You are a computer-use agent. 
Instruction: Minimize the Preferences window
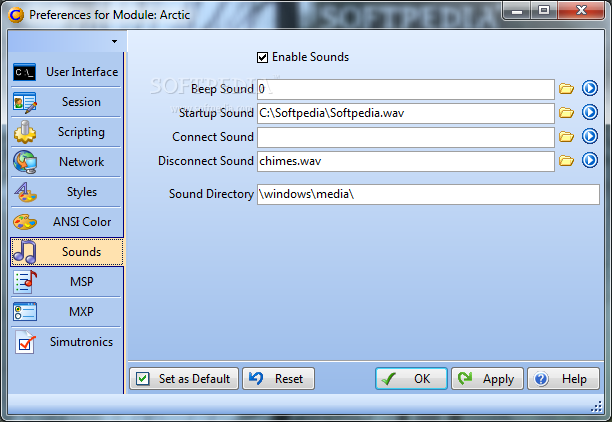point(517,11)
